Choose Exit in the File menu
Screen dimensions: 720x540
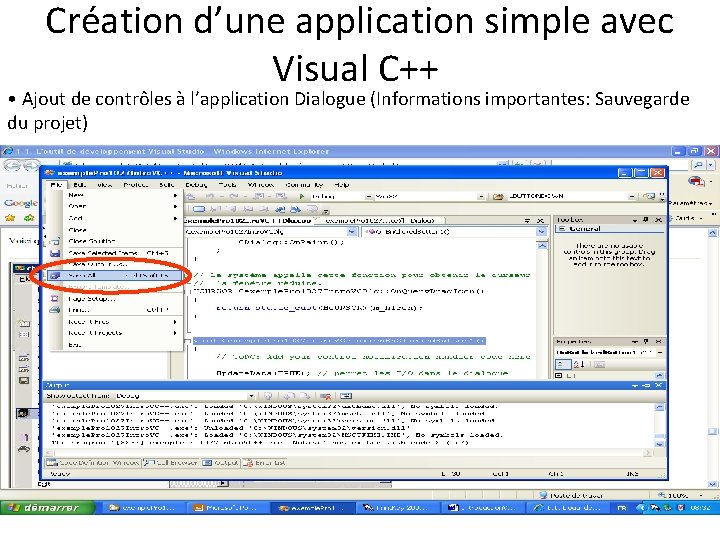115,344
